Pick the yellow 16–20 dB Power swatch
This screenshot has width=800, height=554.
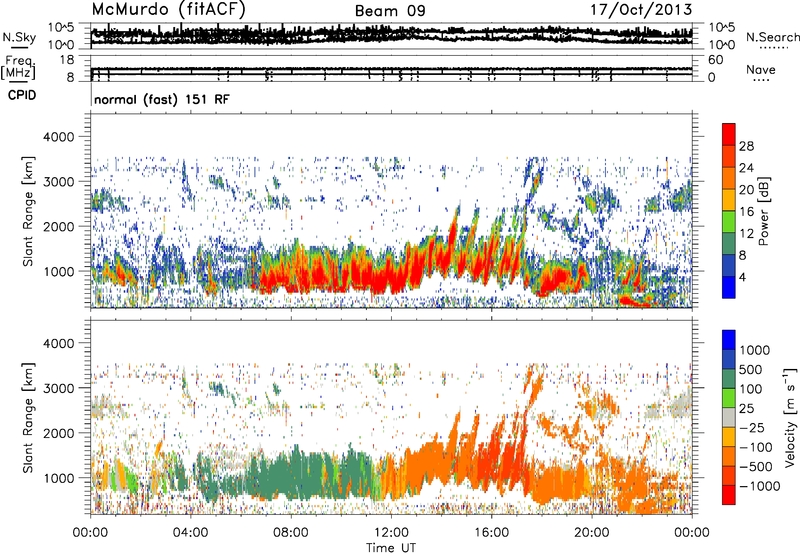coord(729,199)
